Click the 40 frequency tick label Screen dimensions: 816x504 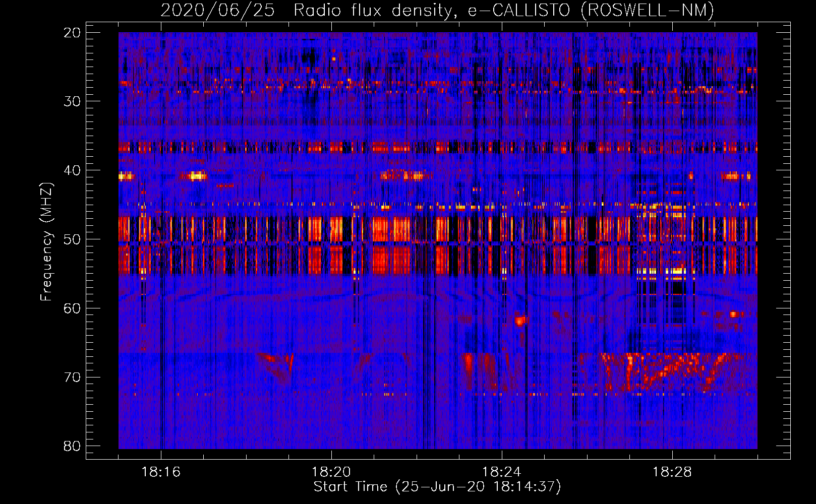point(73,170)
